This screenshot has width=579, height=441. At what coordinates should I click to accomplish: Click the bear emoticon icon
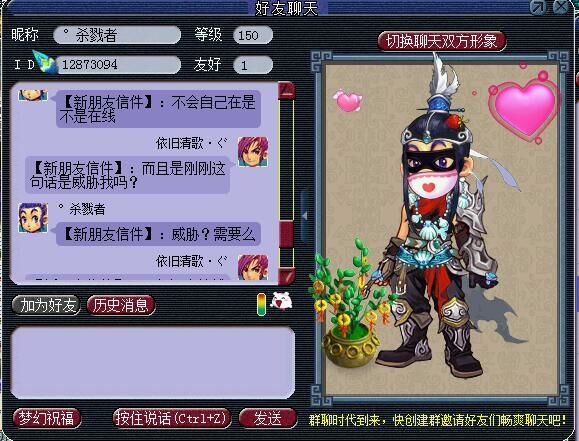tap(281, 302)
